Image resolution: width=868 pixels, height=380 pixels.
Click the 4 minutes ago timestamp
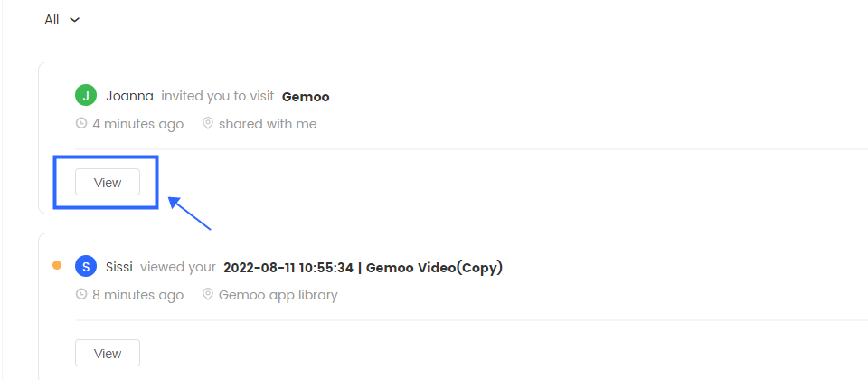click(137, 124)
